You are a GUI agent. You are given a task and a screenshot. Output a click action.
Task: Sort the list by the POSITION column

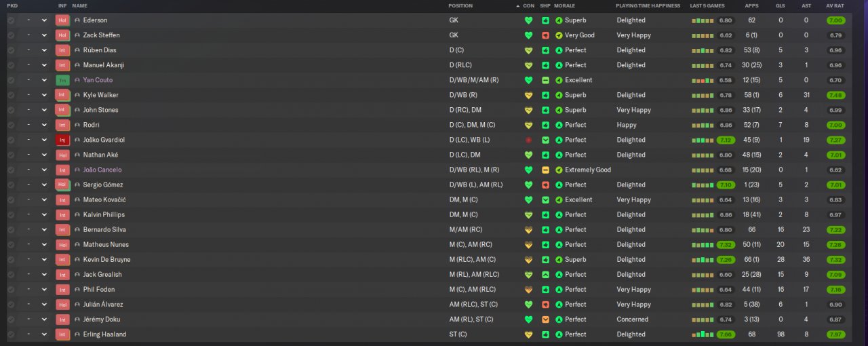coord(460,5)
